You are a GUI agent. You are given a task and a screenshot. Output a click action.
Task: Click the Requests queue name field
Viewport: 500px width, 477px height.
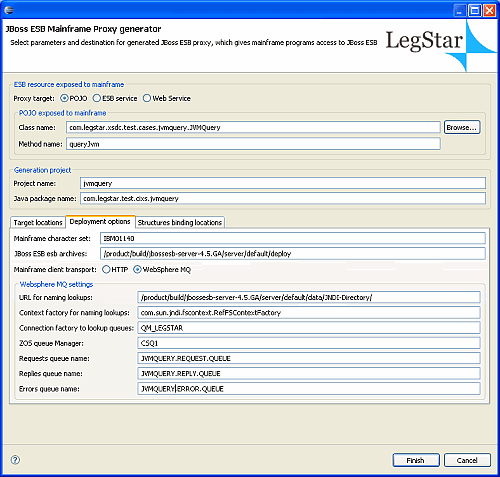click(309, 358)
